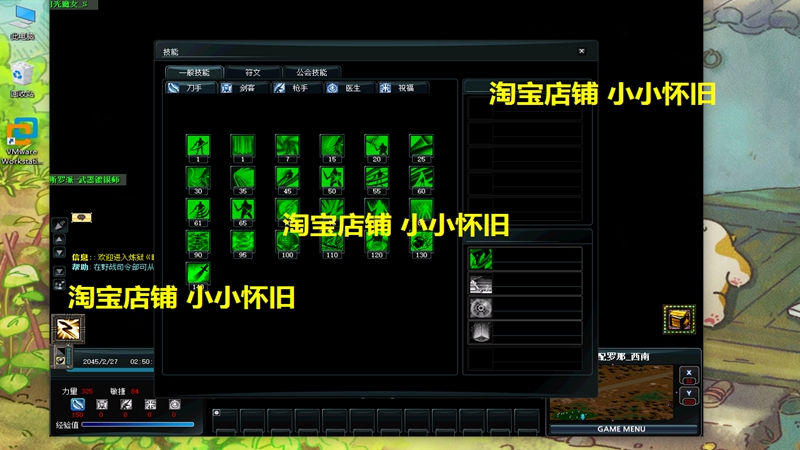Close the 技能 window
Image resolution: width=800 pixels, height=450 pixels.
[x=582, y=51]
